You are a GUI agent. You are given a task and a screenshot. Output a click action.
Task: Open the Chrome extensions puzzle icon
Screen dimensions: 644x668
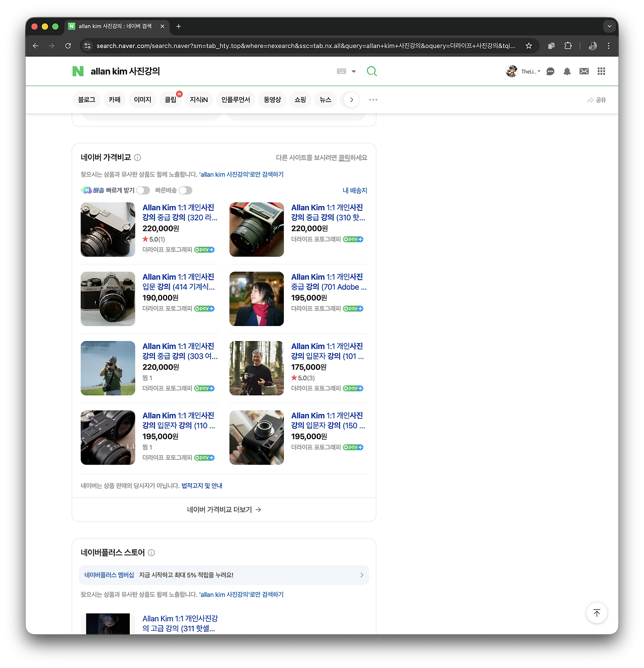pyautogui.click(x=568, y=46)
